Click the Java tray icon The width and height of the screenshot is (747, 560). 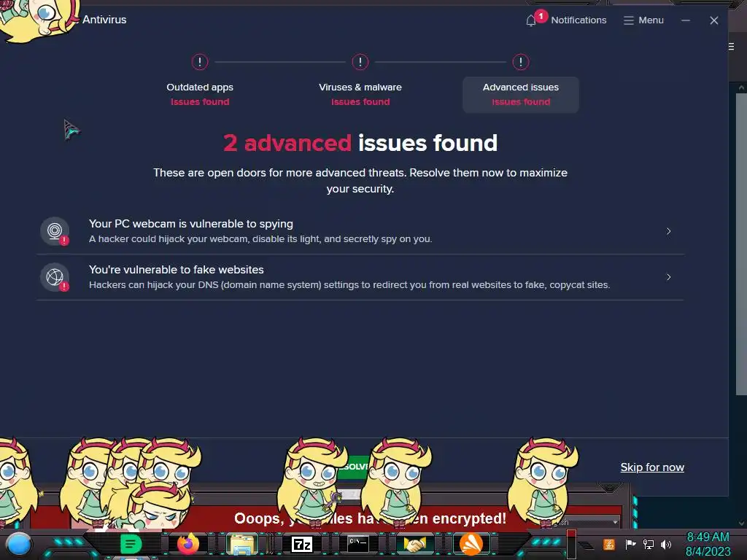coord(609,544)
